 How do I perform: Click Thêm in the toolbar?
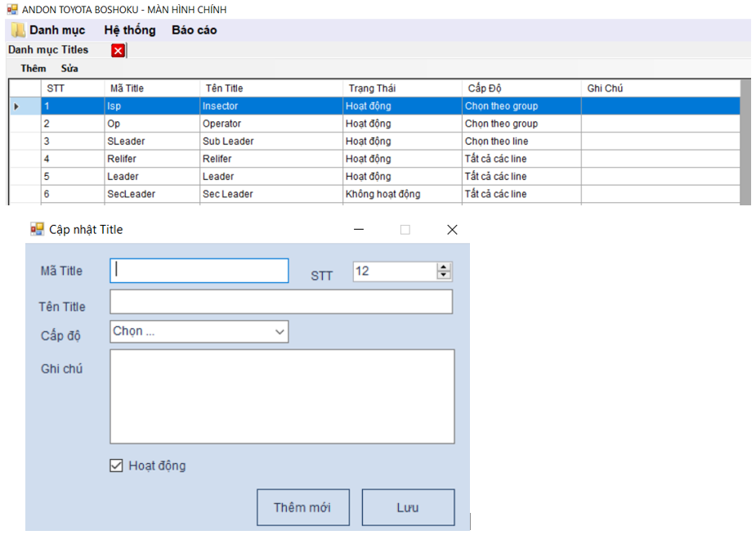(34, 69)
